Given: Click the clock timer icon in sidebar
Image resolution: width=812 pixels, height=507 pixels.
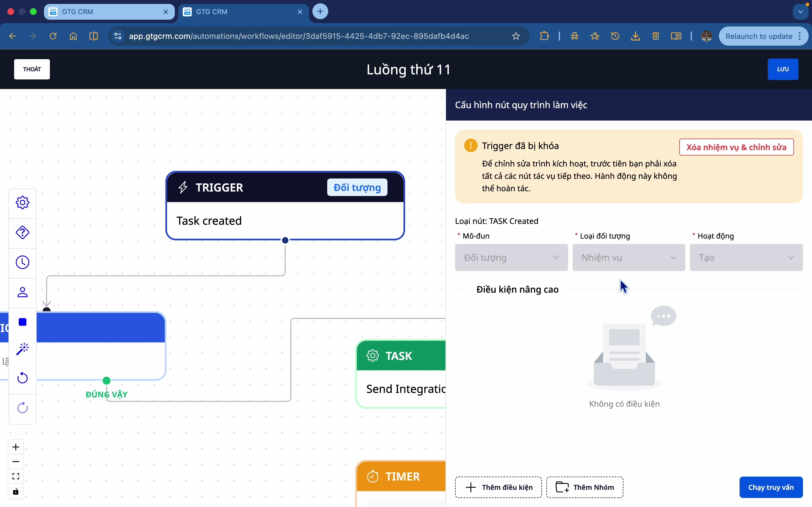Looking at the screenshot, I should pos(23,263).
